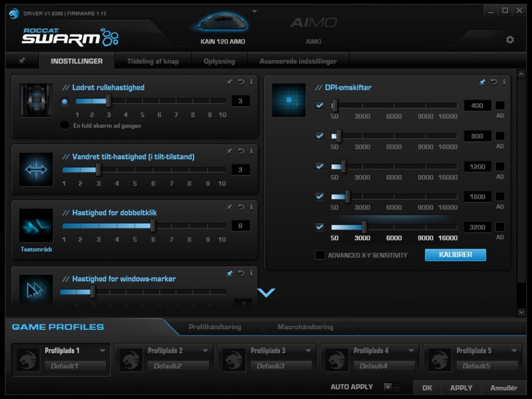The height and width of the screenshot is (399, 532).
Task: Uncheck the 1600 DPI level checkbox
Action: [x=320, y=196]
